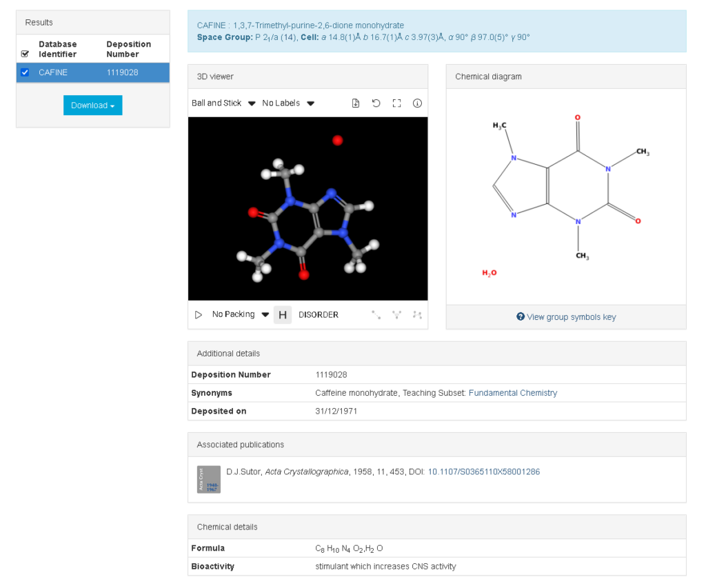Screen dimensions: 706x588
Task: Follow the DOI link to the Sutor publication
Action: [483, 472]
